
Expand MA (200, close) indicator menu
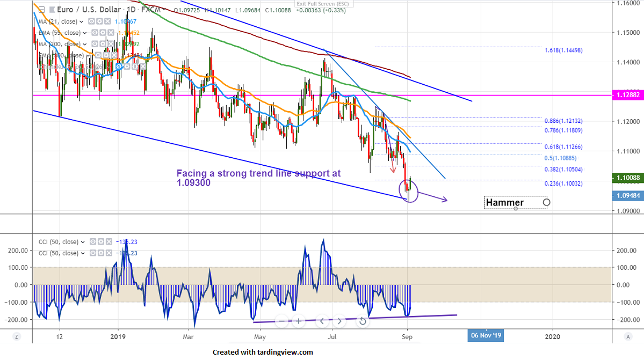(85, 45)
